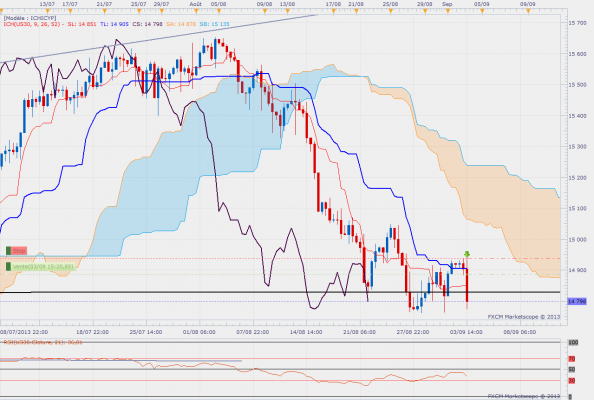
Task: Click the 03/09 14:00 time axis label
Action: click(466, 332)
